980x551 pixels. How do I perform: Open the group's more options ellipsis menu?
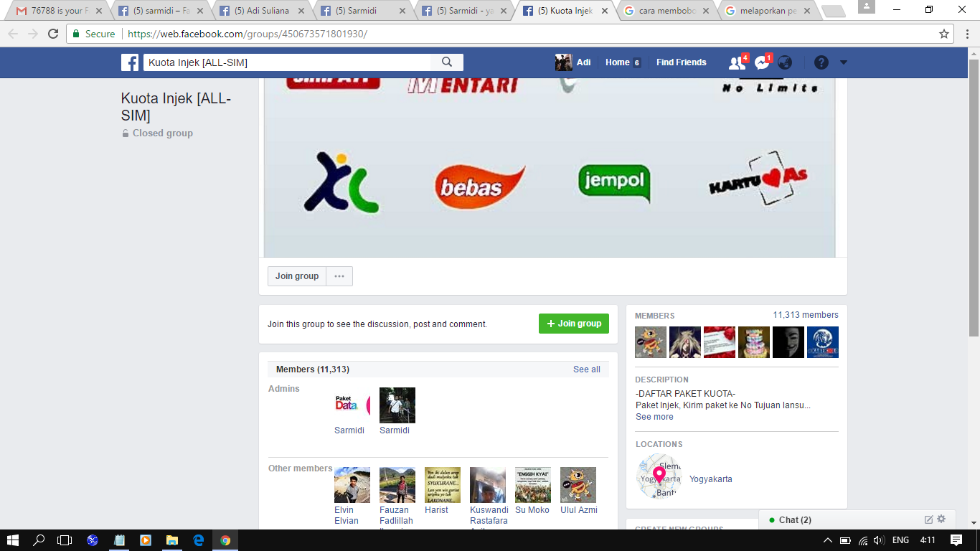point(339,276)
